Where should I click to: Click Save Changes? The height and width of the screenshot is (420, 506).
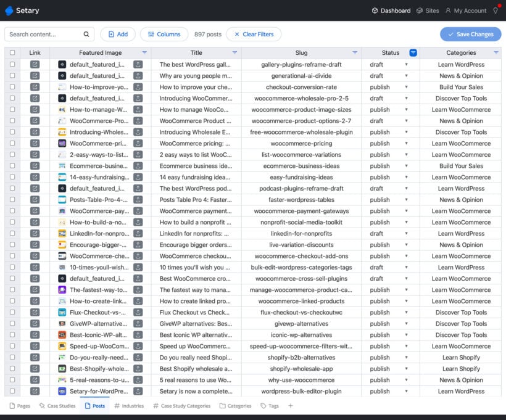[x=470, y=34]
